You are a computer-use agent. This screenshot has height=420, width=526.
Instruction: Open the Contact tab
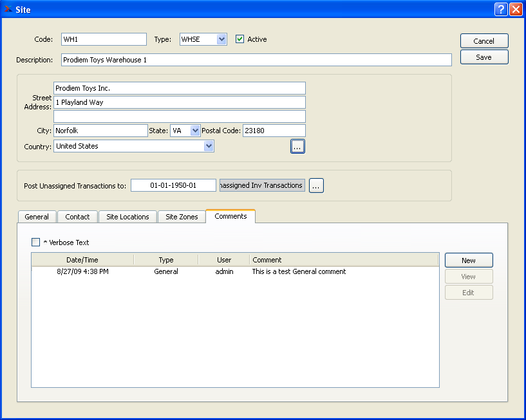click(x=77, y=217)
